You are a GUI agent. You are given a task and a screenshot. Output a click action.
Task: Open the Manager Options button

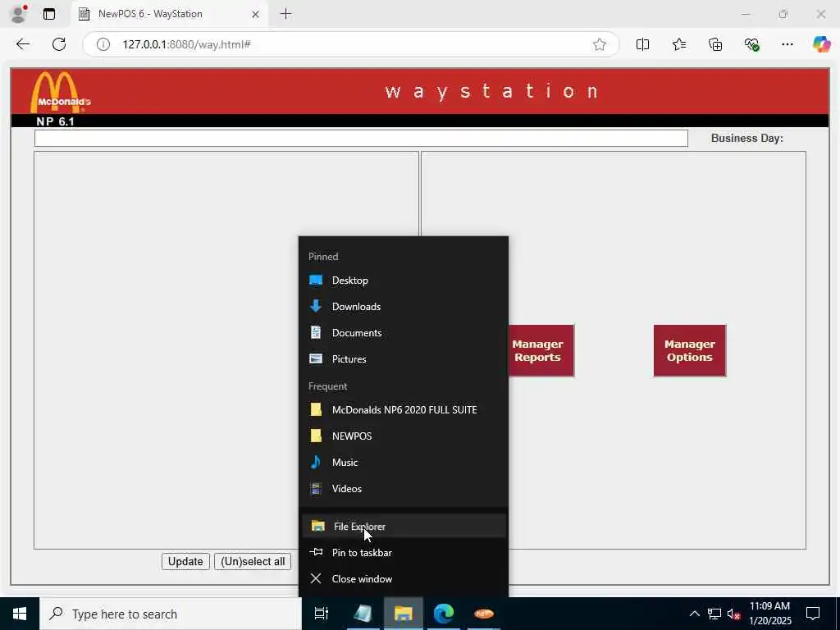point(689,351)
